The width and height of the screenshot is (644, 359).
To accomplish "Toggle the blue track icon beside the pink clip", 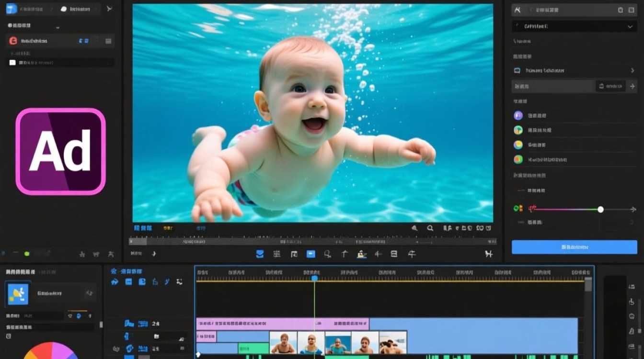I will tap(128, 324).
